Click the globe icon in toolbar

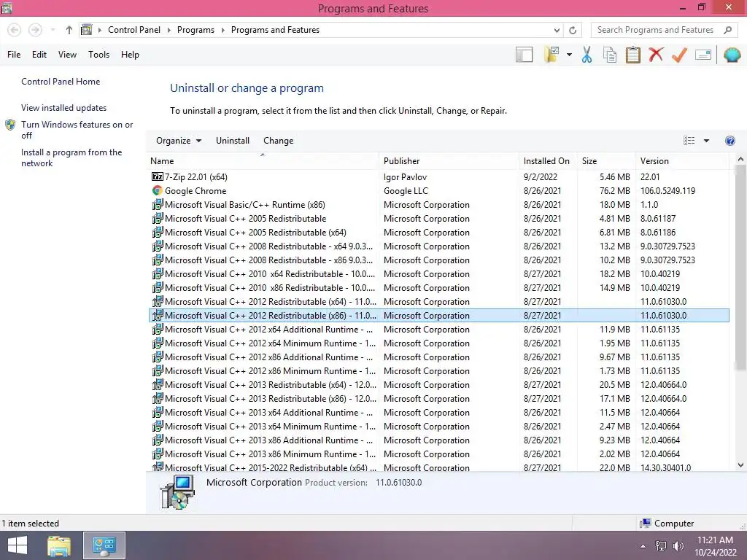pyautogui.click(x=732, y=55)
